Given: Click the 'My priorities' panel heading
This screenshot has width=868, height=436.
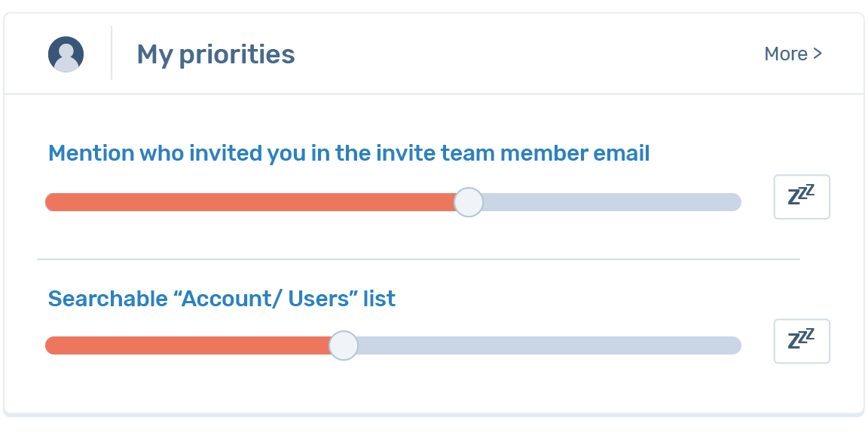Looking at the screenshot, I should (215, 54).
